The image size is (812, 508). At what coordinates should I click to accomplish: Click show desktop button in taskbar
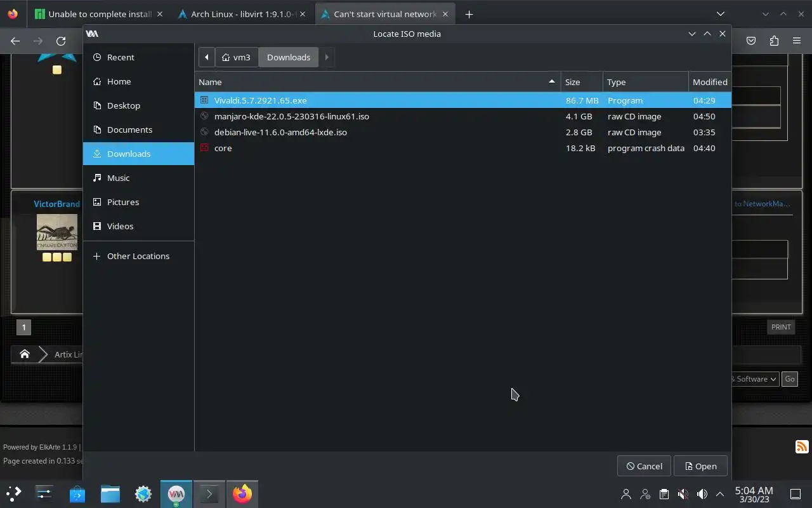tap(795, 494)
